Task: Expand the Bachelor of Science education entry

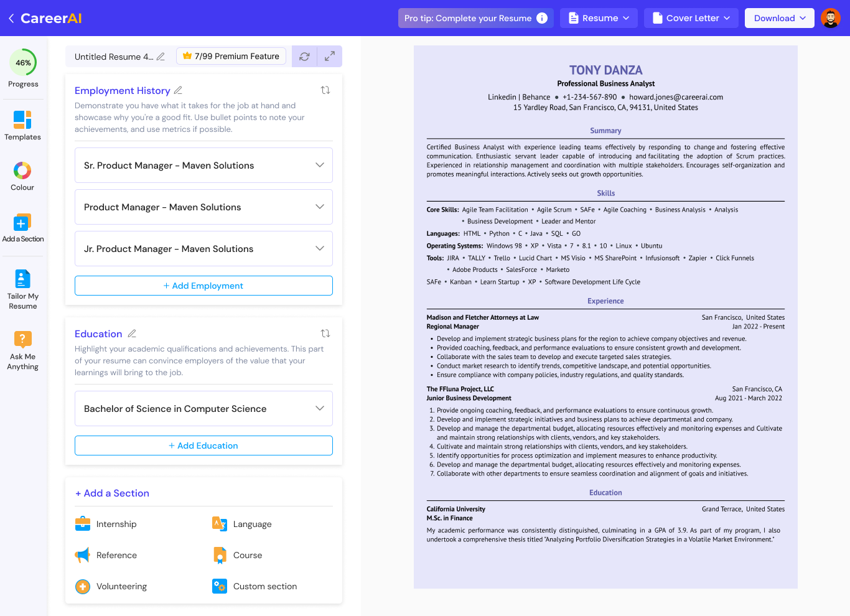Action: pos(319,408)
